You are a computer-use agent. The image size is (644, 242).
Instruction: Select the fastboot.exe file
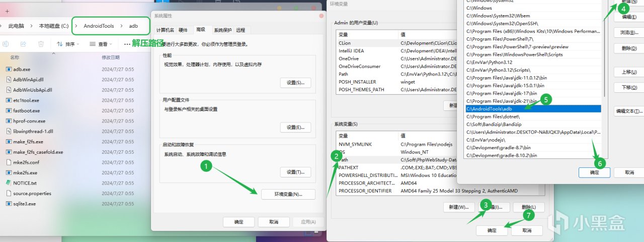coord(26,110)
